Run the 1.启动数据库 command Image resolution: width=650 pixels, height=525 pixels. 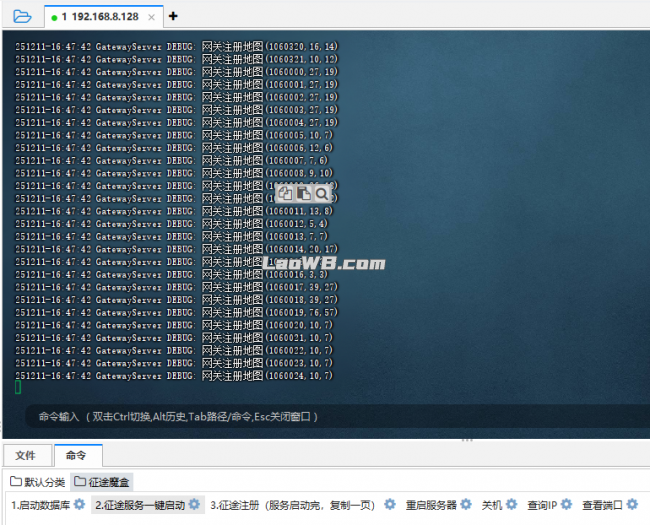40,505
